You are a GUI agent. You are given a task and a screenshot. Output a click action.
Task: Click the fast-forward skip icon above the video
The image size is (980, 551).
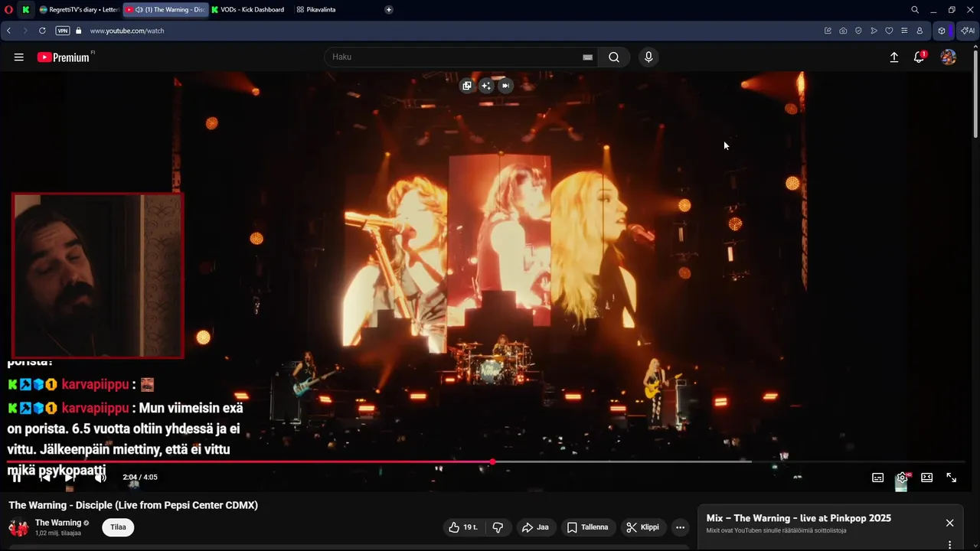click(x=505, y=86)
